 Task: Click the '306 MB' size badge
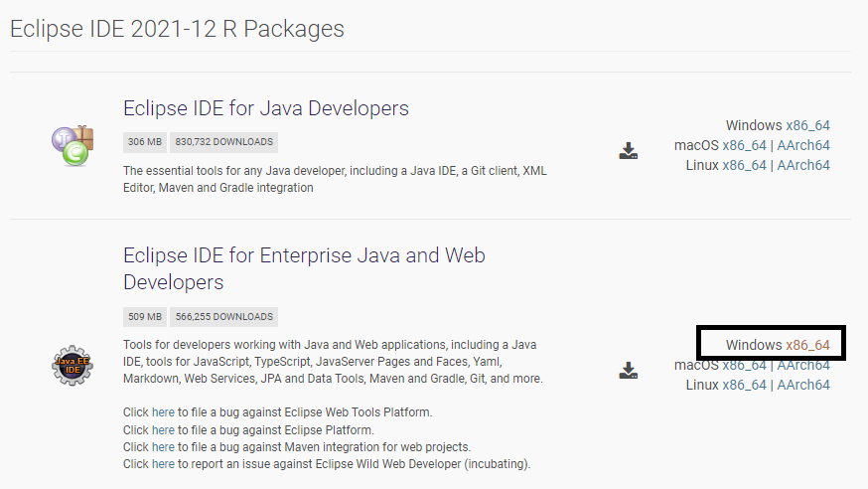click(145, 142)
